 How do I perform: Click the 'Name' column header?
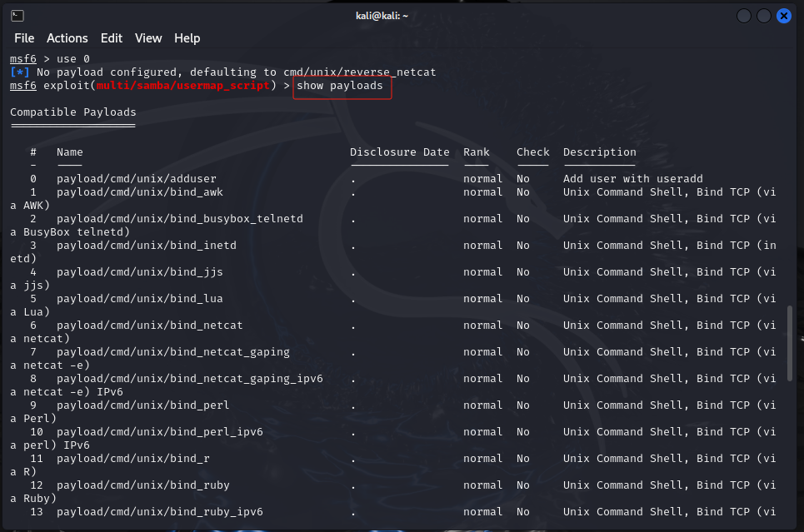(70, 152)
